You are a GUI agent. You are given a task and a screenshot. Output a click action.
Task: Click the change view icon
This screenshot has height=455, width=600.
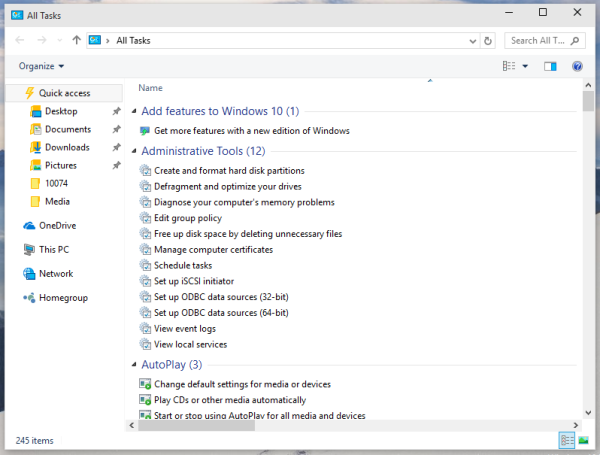point(509,66)
